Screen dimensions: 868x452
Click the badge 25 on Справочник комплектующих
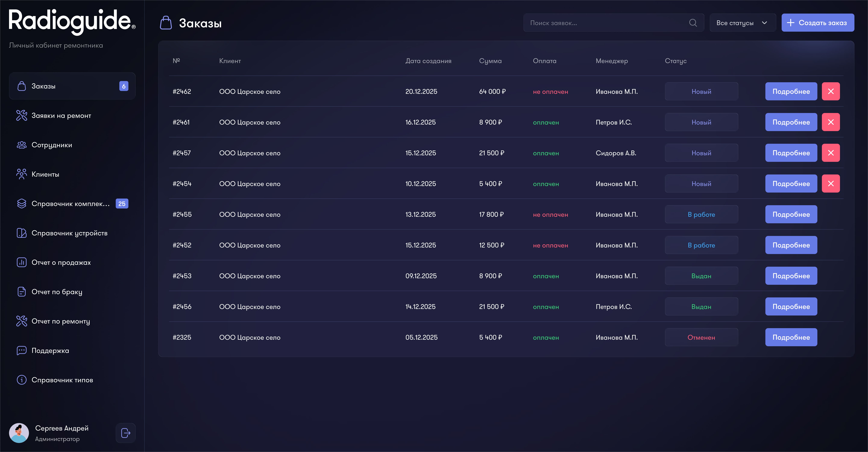coord(122,203)
